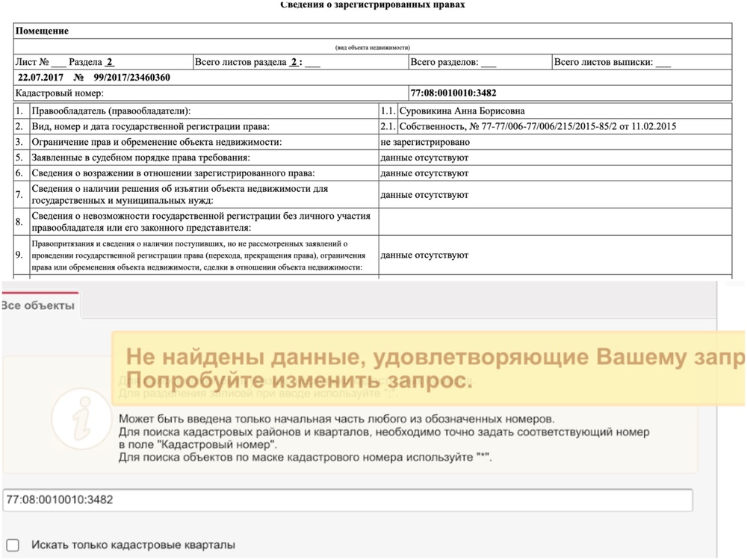The height and width of the screenshot is (560, 747).
Task: Click the hint 'Для поиска объектов по маске'
Action: pyautogui.click(x=306, y=458)
